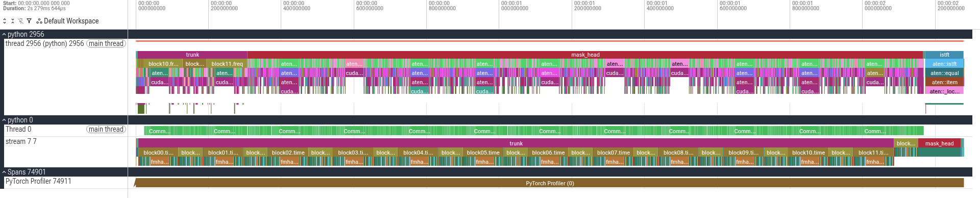
Task: Click time axis mark 00:00:02 200000000
Action: [951, 6]
